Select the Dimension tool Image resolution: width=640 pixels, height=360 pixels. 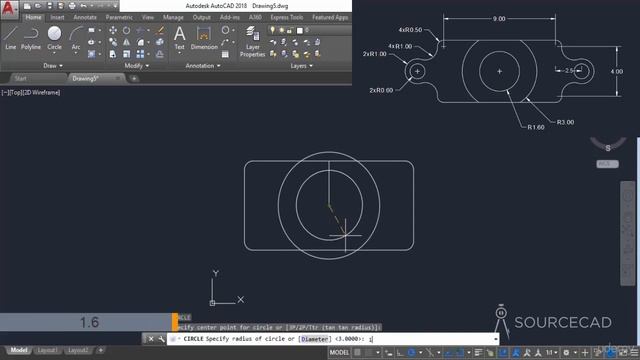tap(204, 38)
